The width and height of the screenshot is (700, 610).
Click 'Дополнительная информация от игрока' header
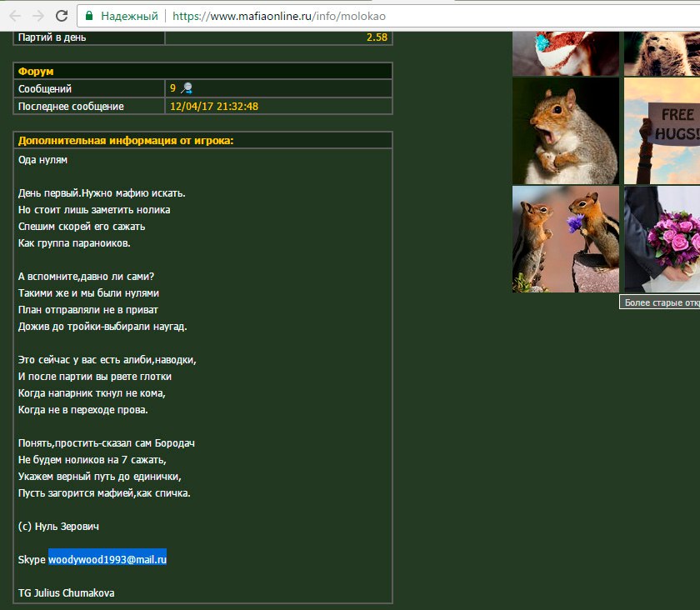coord(126,140)
